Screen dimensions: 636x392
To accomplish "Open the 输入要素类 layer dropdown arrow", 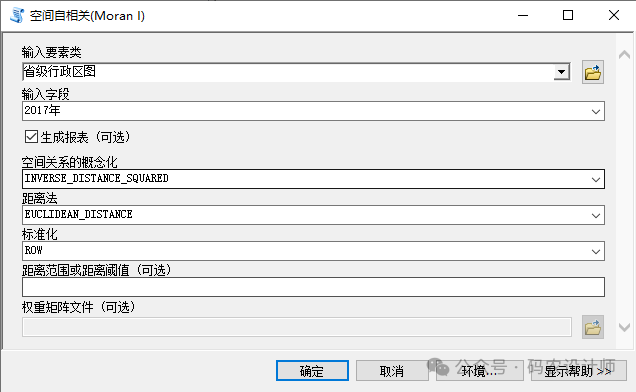I will 561,72.
